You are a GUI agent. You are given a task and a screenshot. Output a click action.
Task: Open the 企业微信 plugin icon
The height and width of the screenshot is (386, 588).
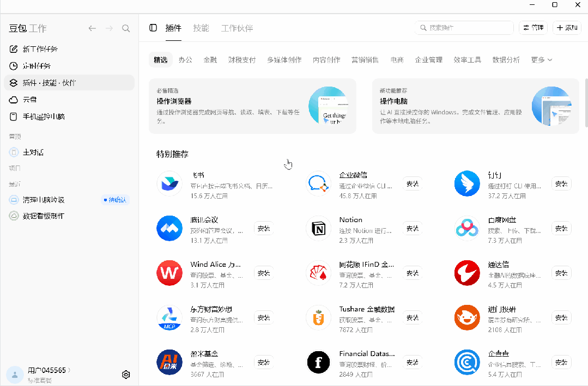pyautogui.click(x=318, y=183)
